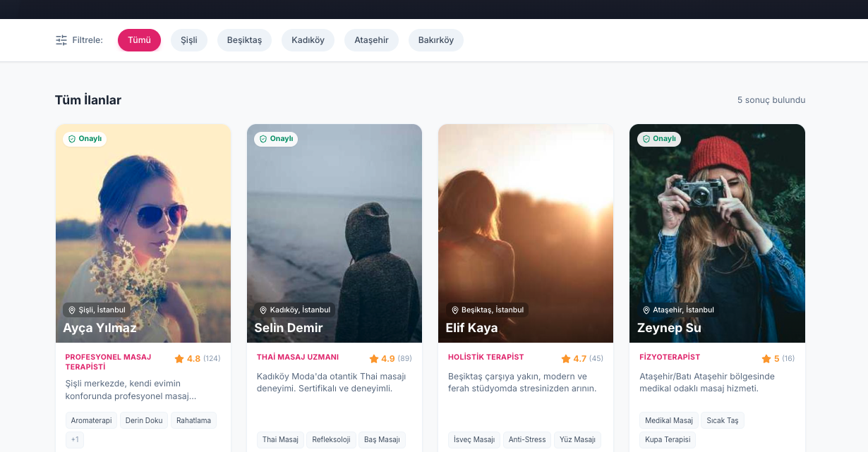Choose the Kadıköy filter option
The width and height of the screenshot is (868, 452).
308,40
